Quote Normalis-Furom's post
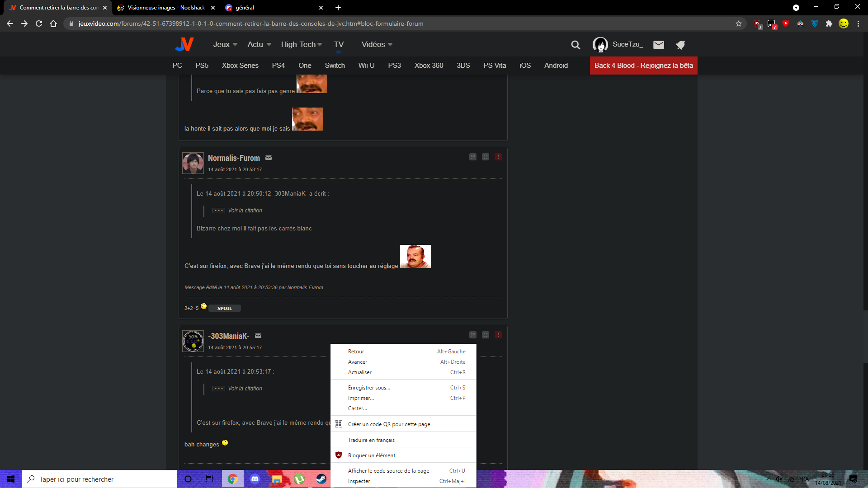 click(x=473, y=157)
